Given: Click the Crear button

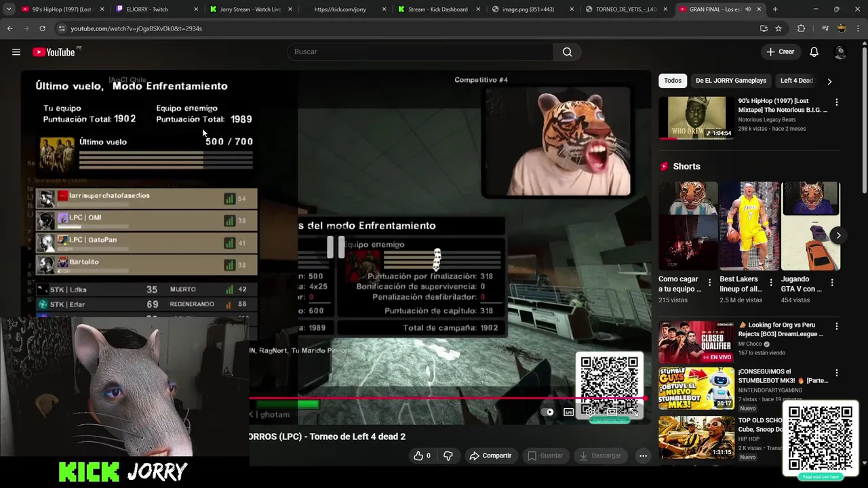Looking at the screenshot, I should (x=780, y=52).
